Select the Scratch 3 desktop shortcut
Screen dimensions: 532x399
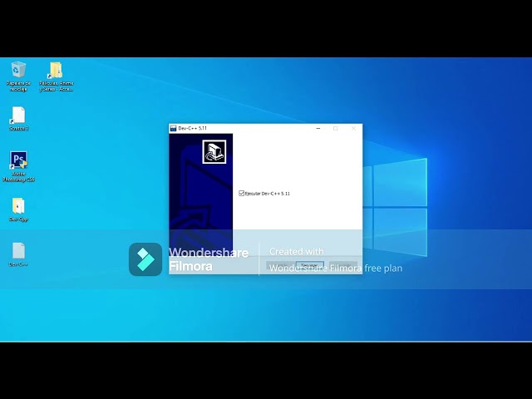pos(18,119)
